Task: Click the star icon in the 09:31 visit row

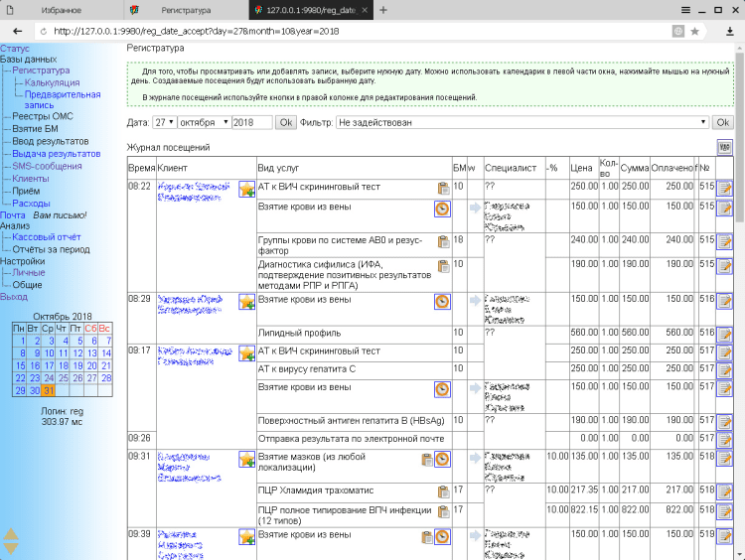Action: coord(247,459)
